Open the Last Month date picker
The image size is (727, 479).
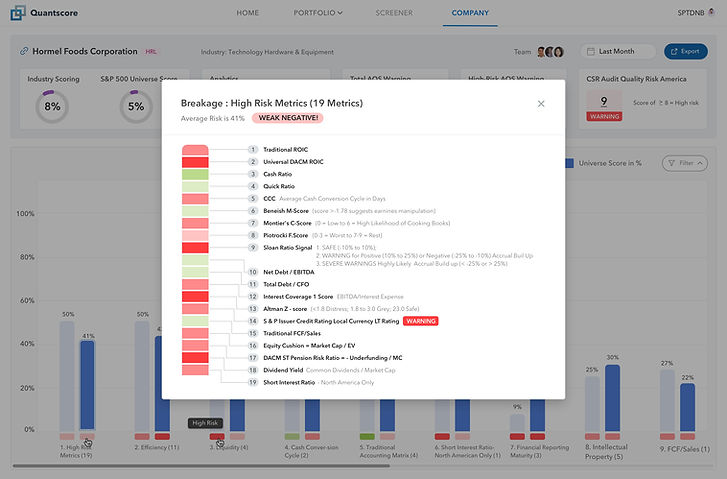pyautogui.click(x=618, y=51)
